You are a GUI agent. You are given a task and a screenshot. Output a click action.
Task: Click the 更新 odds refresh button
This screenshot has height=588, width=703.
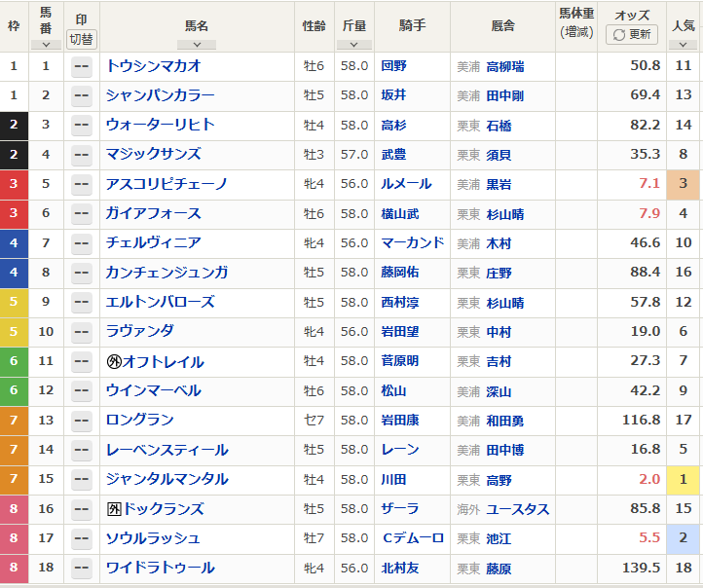[x=632, y=34]
